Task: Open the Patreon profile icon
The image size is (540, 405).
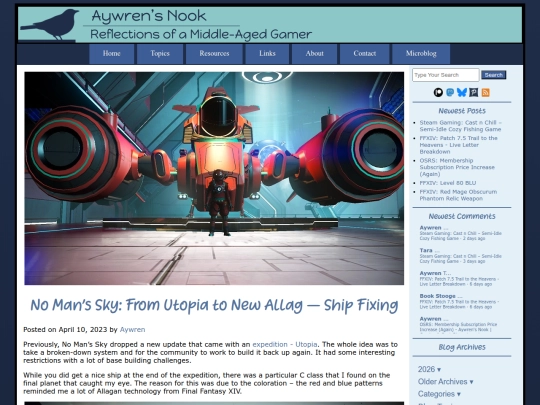Action: pos(438,92)
